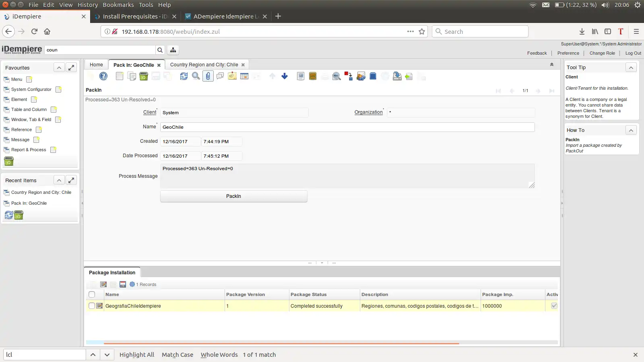Open the Report icon in the toolbar
The width and height of the screenshot is (644, 362).
301,76
